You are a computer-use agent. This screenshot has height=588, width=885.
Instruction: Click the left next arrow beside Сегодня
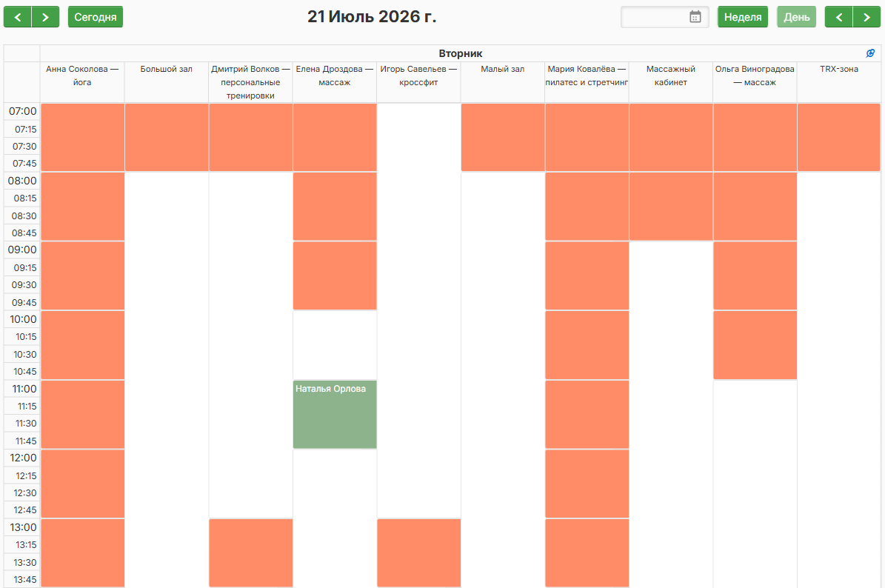(46, 17)
